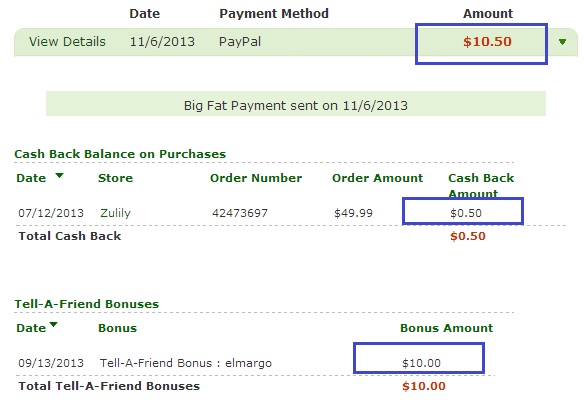
Task: Click the Big Fat Payment sent banner
Action: point(296,104)
